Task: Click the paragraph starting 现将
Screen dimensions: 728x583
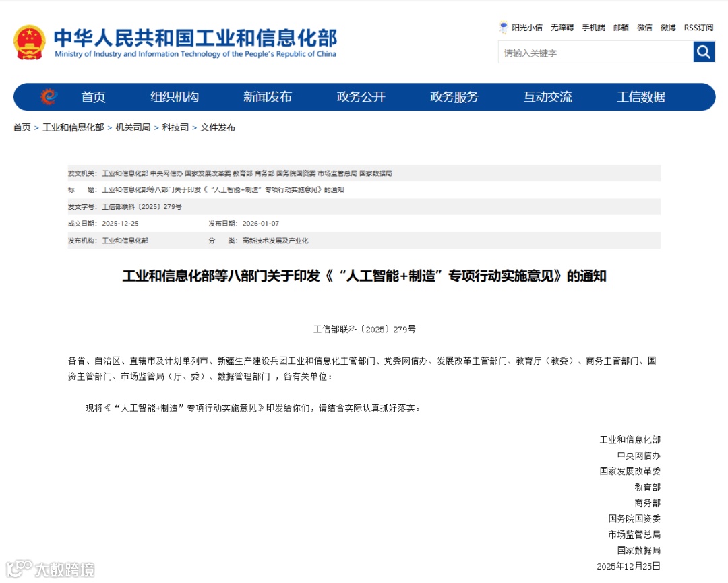Action: (253, 408)
